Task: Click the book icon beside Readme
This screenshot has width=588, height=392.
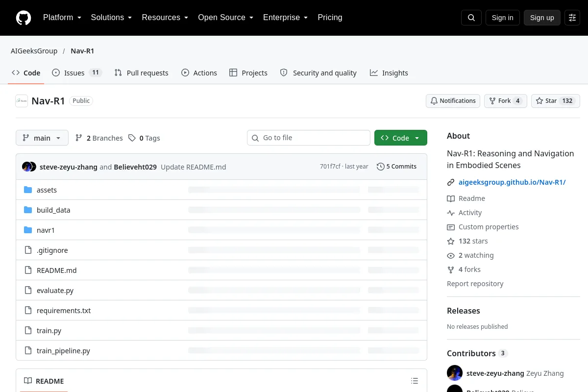Action: point(451,198)
